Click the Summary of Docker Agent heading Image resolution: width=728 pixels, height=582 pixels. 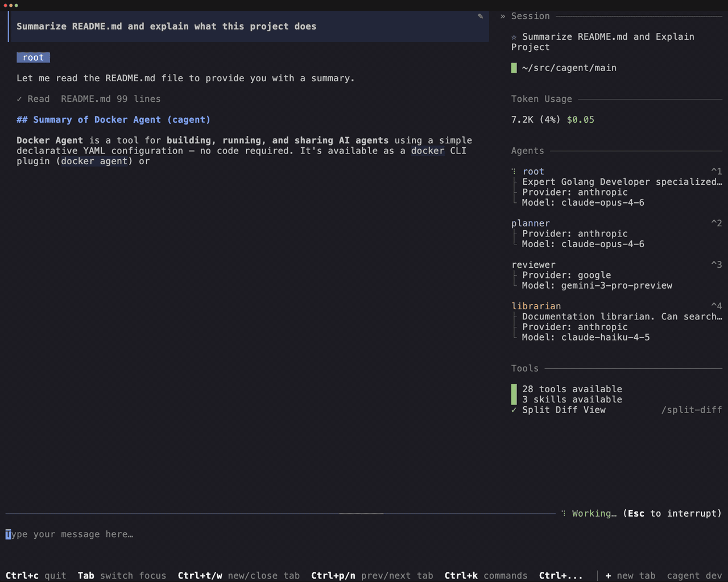pos(114,120)
